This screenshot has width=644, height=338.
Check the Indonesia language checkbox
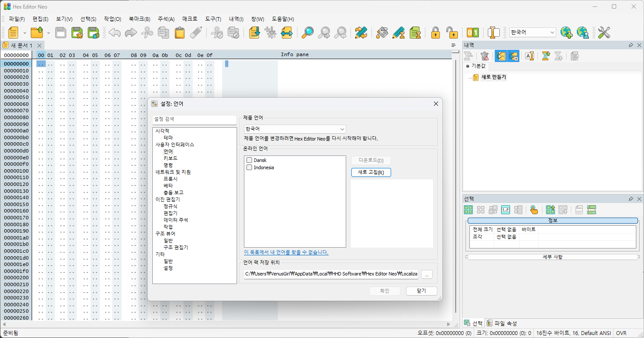click(x=249, y=168)
